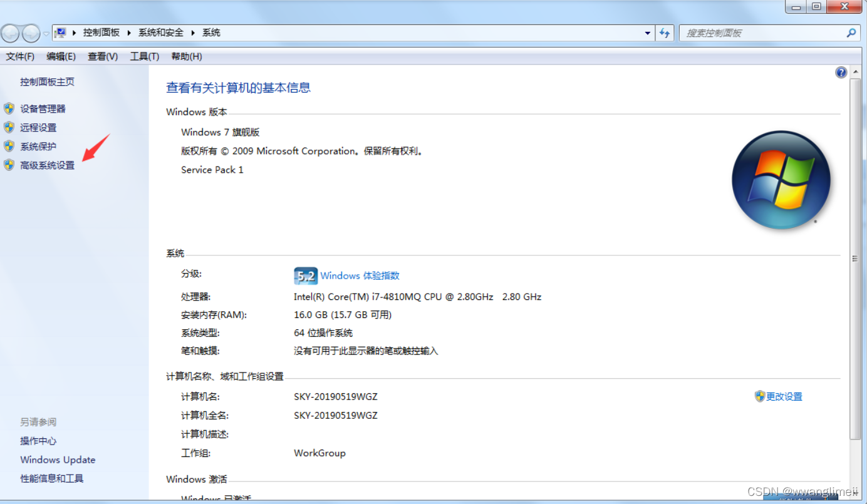Open the 编辑(E) menu
867x504 pixels.
[61, 56]
